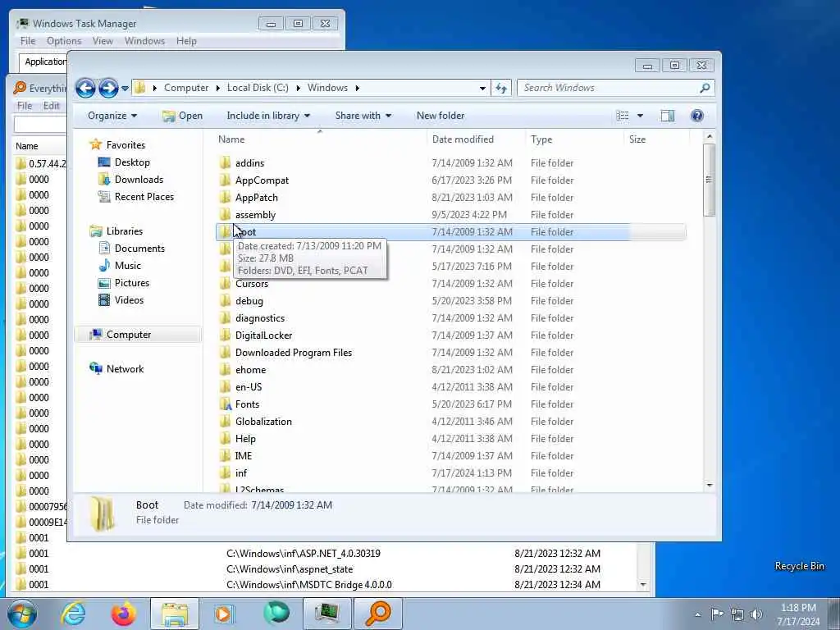This screenshot has height=630, width=840.
Task: Expand the arrow after Windows breadcrumb
Action: coord(358,88)
